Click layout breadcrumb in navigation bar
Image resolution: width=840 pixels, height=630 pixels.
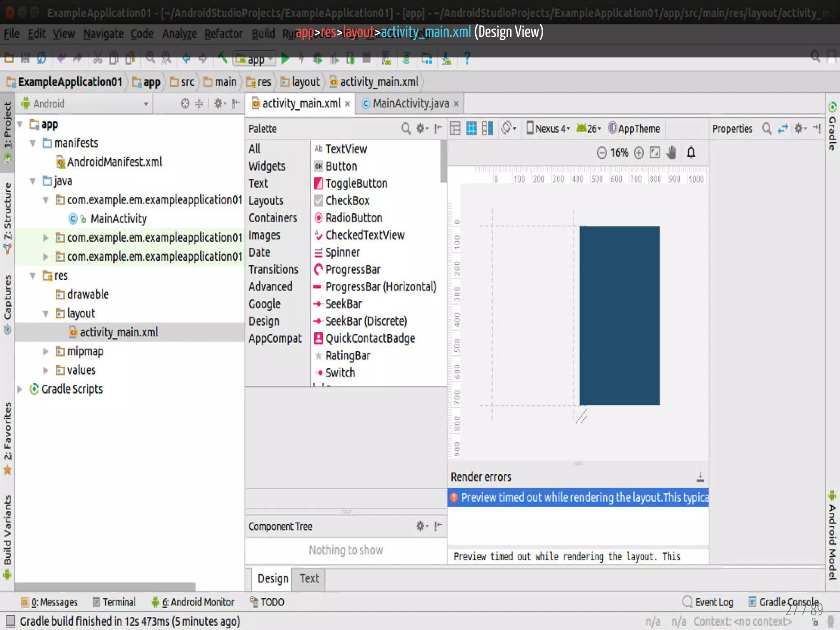pyautogui.click(x=300, y=82)
